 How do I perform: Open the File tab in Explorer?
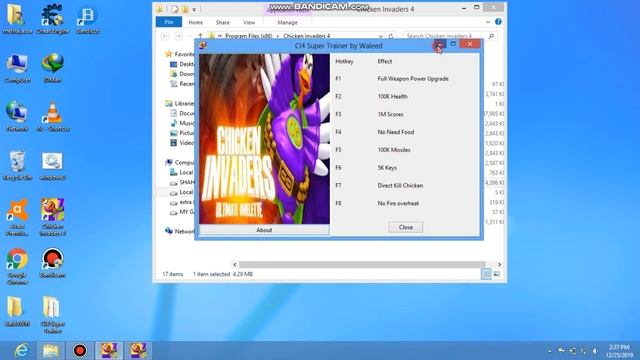point(169,22)
